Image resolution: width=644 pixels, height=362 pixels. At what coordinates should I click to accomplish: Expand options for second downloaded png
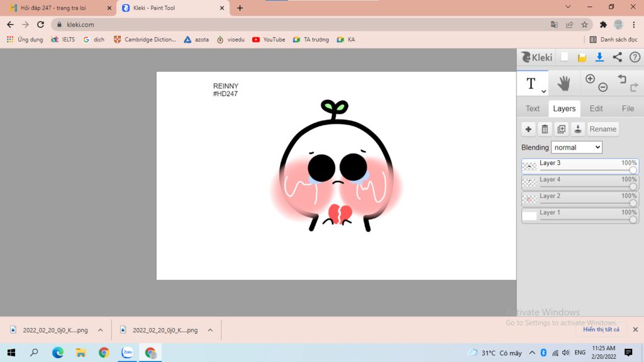pyautogui.click(x=210, y=330)
